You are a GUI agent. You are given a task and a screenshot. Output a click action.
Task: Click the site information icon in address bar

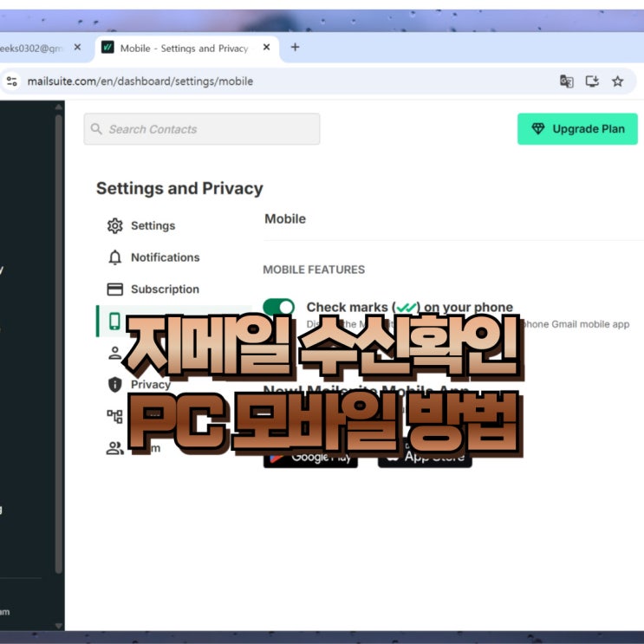click(x=12, y=81)
